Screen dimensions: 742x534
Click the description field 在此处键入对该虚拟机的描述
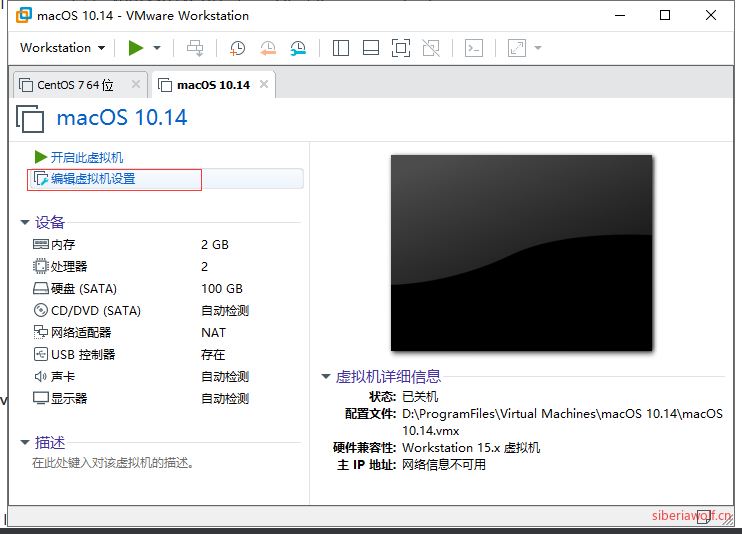click(114, 463)
